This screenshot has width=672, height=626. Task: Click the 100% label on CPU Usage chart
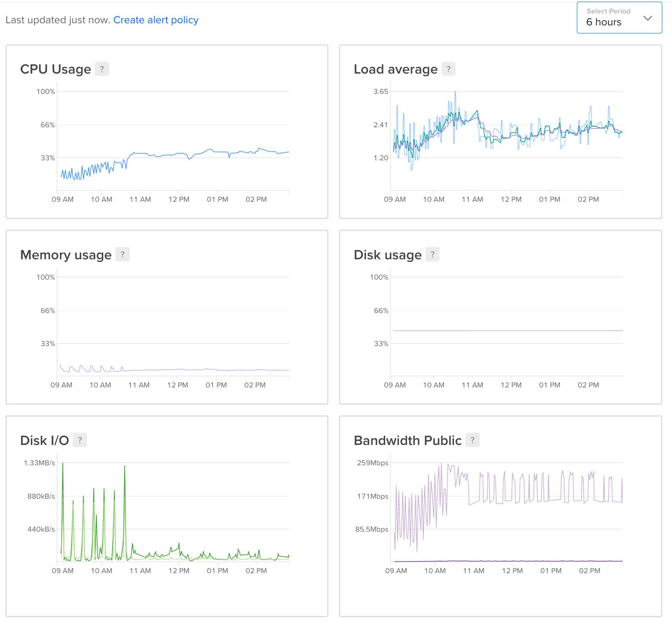pos(46,91)
